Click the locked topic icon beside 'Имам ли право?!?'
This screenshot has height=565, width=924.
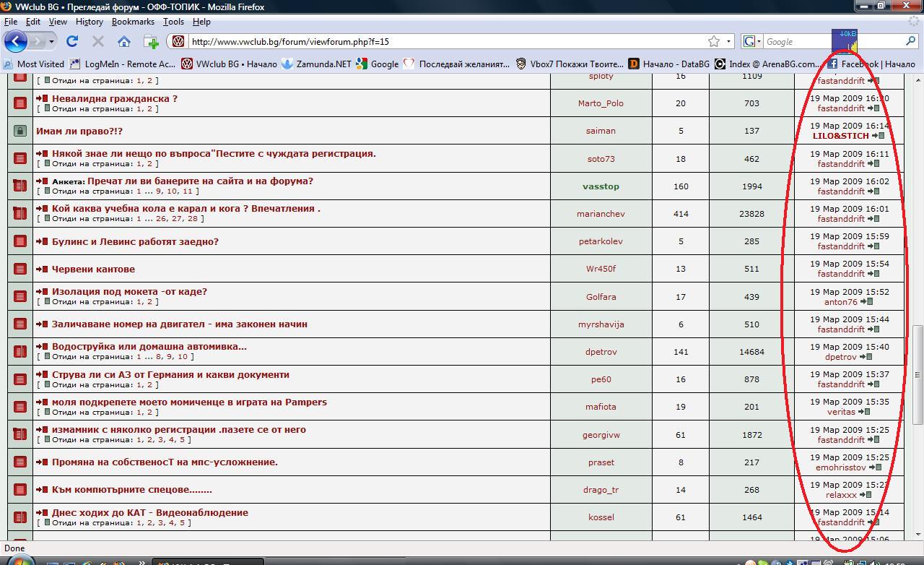[20, 131]
